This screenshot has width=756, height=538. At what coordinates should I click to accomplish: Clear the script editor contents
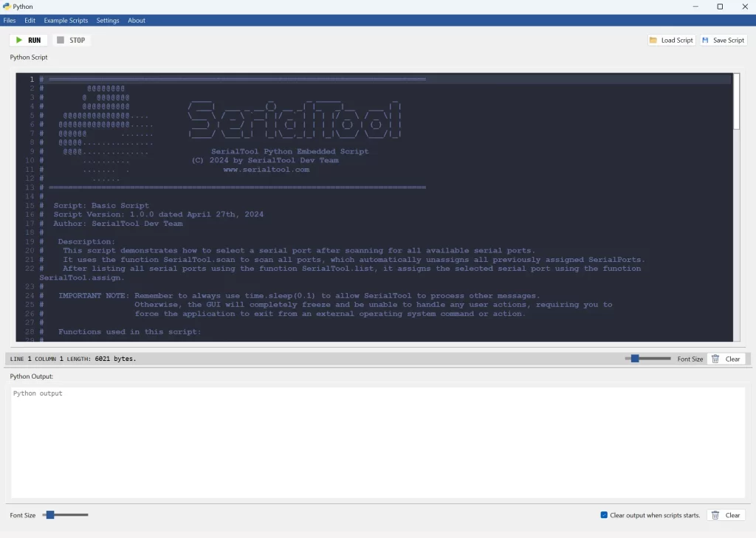click(x=726, y=359)
